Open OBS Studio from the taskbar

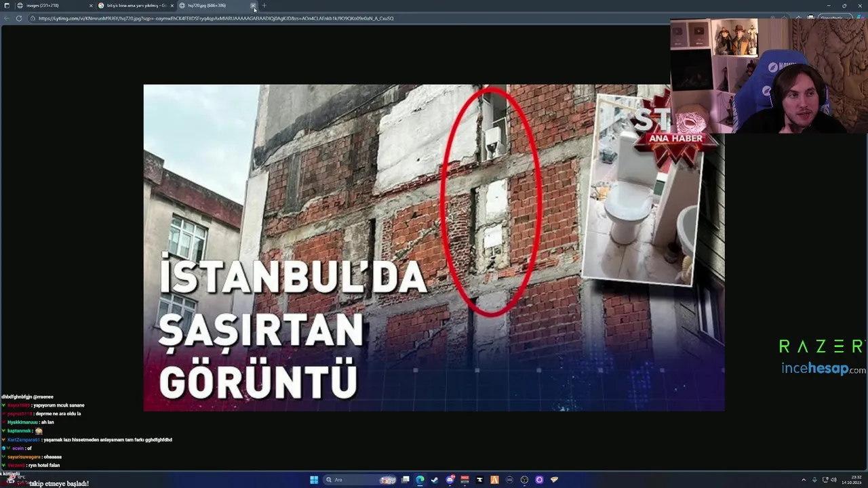click(524, 480)
